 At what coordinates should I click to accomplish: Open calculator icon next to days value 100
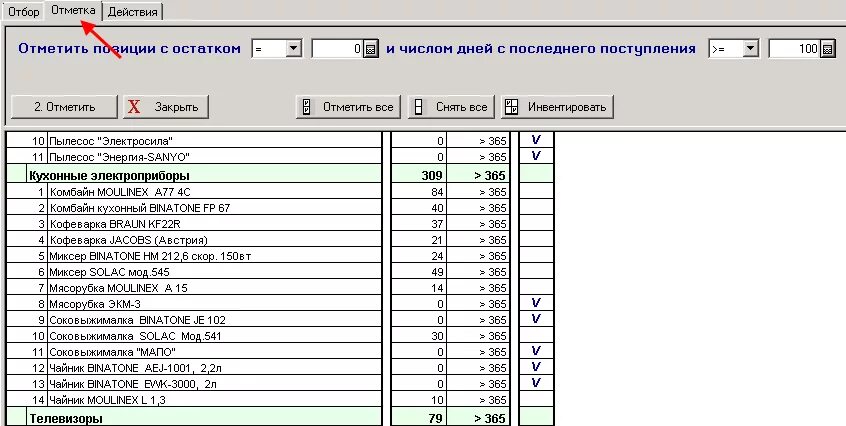pyautogui.click(x=828, y=49)
